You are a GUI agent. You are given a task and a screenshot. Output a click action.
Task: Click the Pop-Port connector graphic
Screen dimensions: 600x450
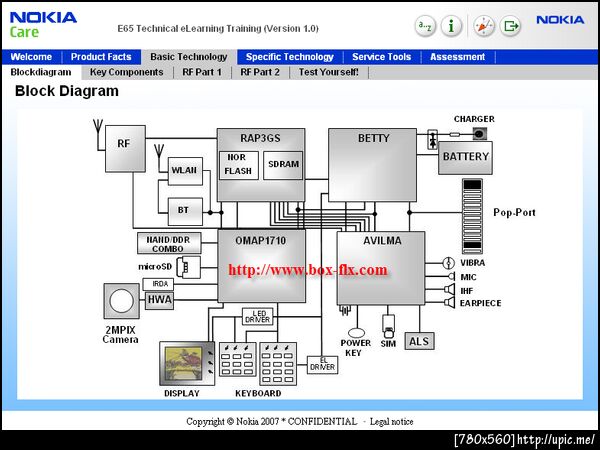click(472, 216)
